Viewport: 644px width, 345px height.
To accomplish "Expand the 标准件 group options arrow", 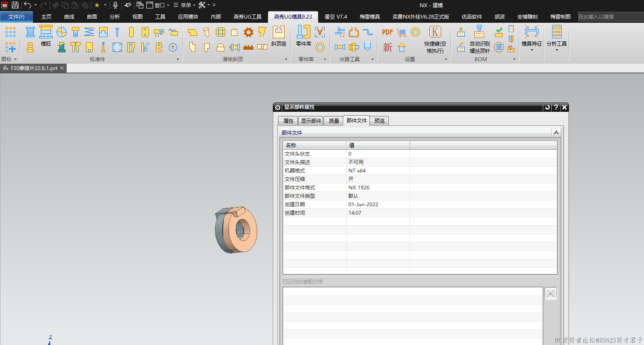I will [x=178, y=59].
